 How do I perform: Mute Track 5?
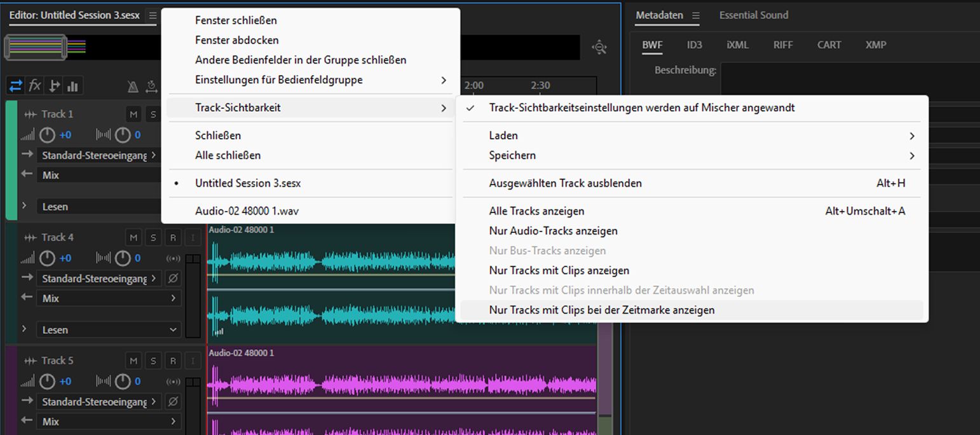point(133,361)
